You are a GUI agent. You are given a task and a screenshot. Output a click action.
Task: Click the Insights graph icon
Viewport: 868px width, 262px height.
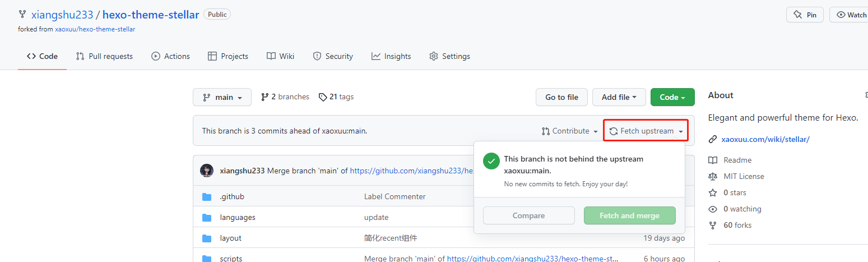pyautogui.click(x=375, y=56)
